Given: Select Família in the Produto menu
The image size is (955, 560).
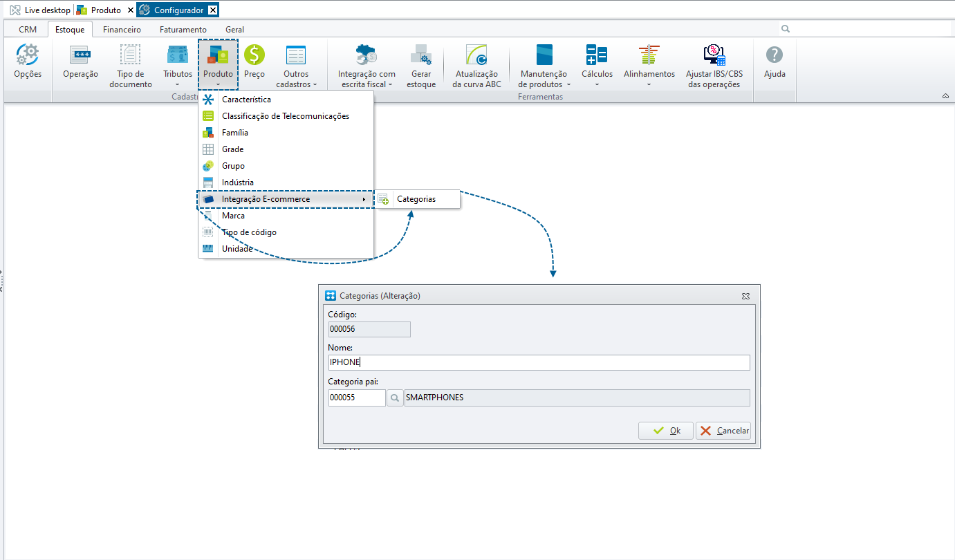Looking at the screenshot, I should click(x=235, y=133).
